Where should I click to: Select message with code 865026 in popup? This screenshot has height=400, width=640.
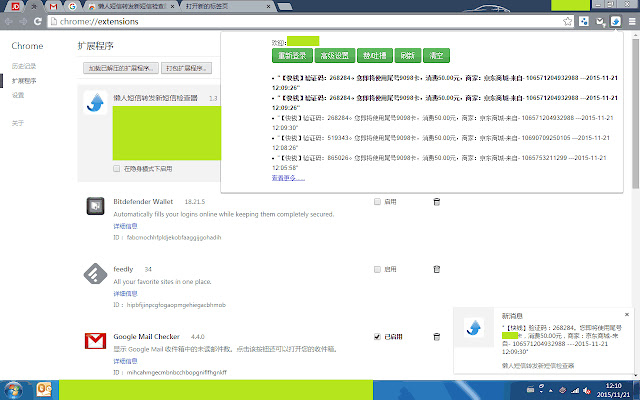(439, 162)
